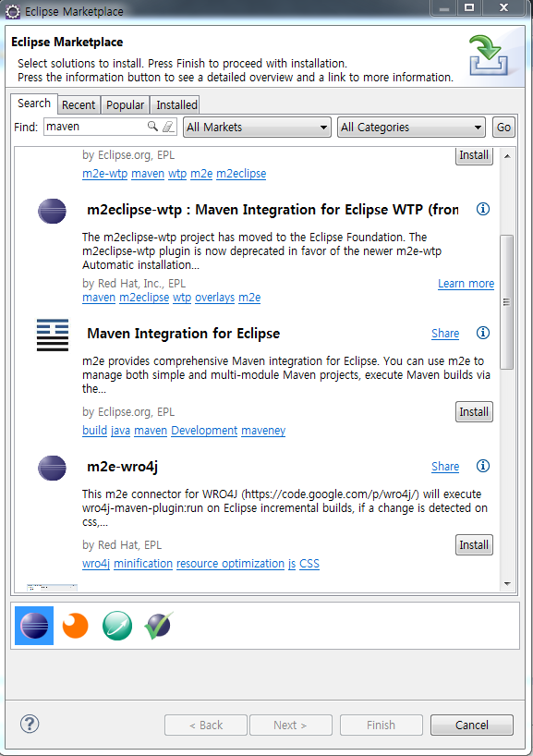Open info for Maven Integration for Eclipse
The height and width of the screenshot is (756, 533).
pyautogui.click(x=483, y=333)
